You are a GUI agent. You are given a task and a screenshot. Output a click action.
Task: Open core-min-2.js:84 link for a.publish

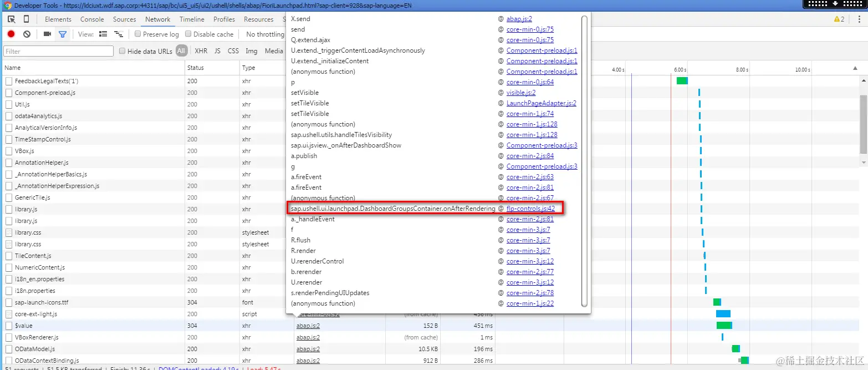click(x=530, y=156)
